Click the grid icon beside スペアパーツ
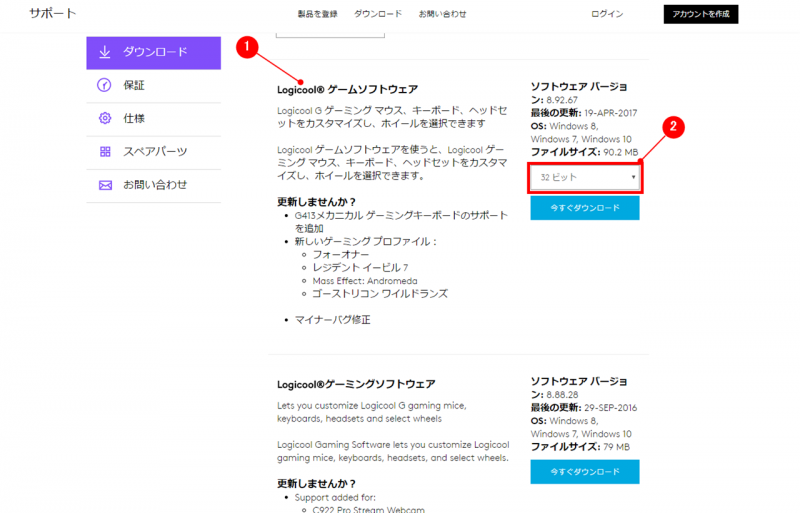This screenshot has width=800, height=513. [105, 152]
